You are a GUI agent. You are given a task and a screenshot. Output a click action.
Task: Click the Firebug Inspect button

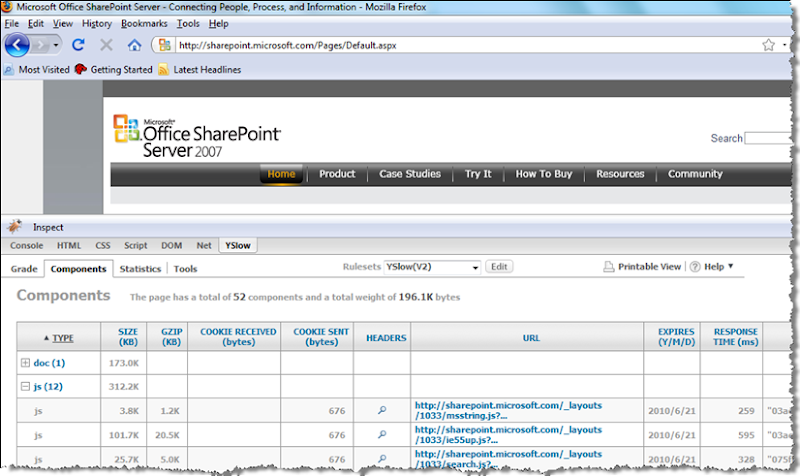pyautogui.click(x=48, y=228)
